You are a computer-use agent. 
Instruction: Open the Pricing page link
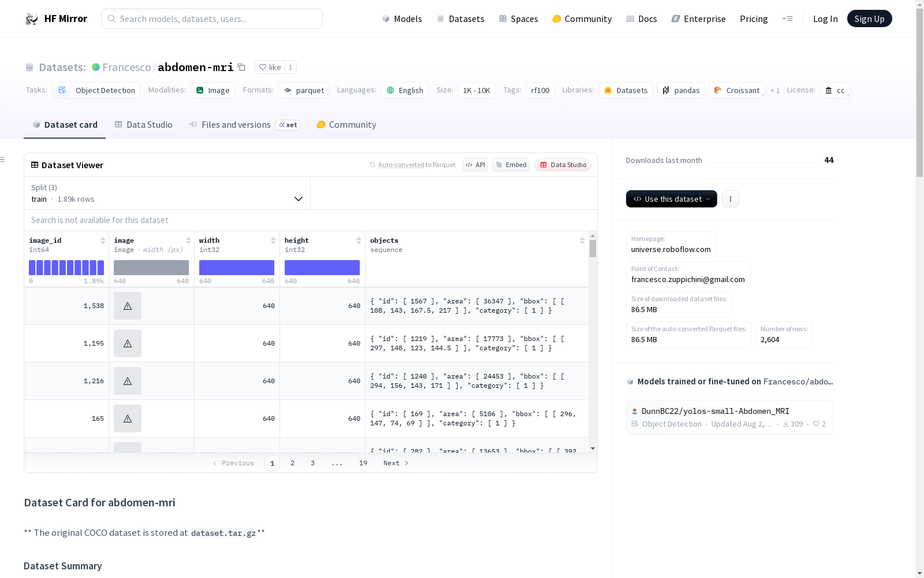tap(754, 18)
